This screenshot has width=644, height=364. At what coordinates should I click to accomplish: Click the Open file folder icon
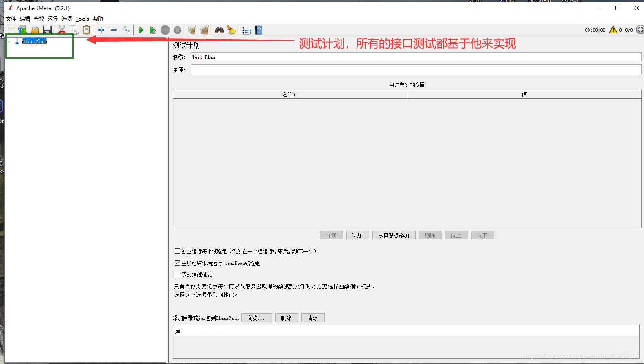[35, 30]
